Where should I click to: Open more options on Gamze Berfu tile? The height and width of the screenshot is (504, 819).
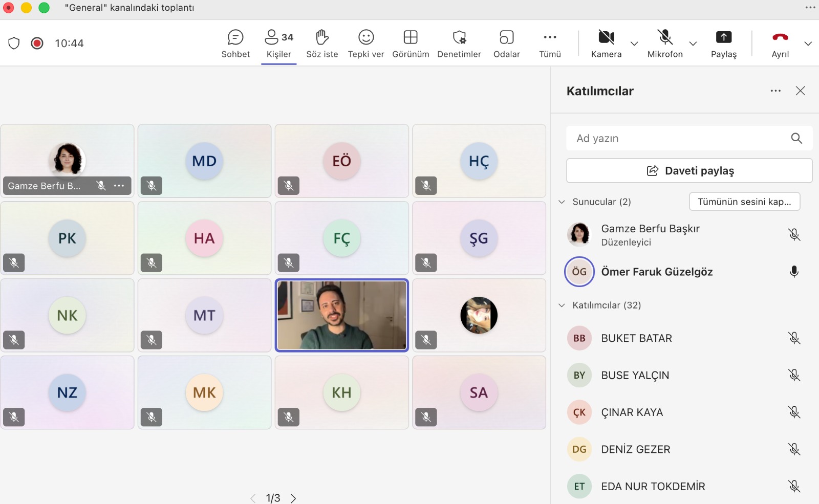pos(119,186)
